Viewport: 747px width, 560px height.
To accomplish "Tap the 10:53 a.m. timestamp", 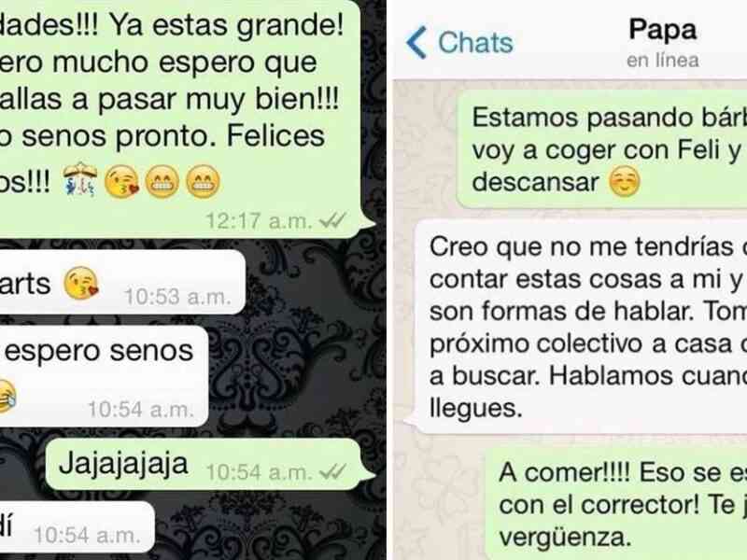I will pos(177,297).
